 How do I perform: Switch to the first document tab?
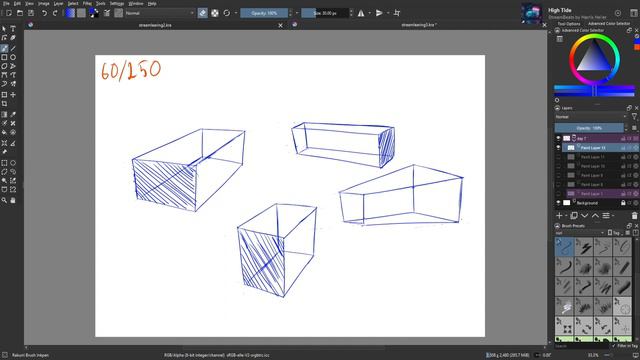[x=155, y=25]
